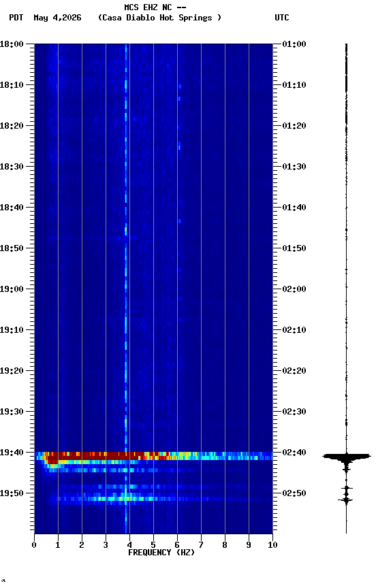Image resolution: width=376 pixels, height=588 pixels.
Task: Click the 02:30 UTC time label
Action: pos(294,412)
